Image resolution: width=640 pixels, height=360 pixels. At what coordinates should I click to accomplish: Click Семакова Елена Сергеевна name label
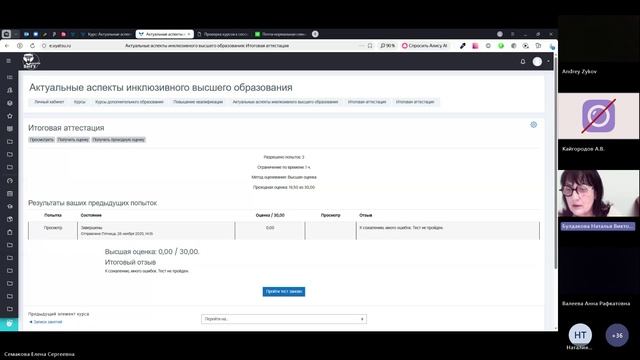39,354
